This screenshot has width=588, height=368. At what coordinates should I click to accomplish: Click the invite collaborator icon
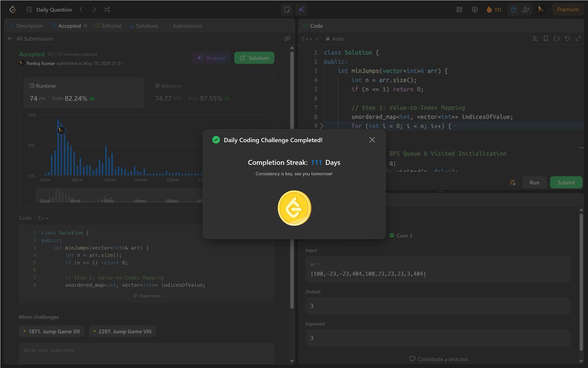pyautogui.click(x=526, y=9)
